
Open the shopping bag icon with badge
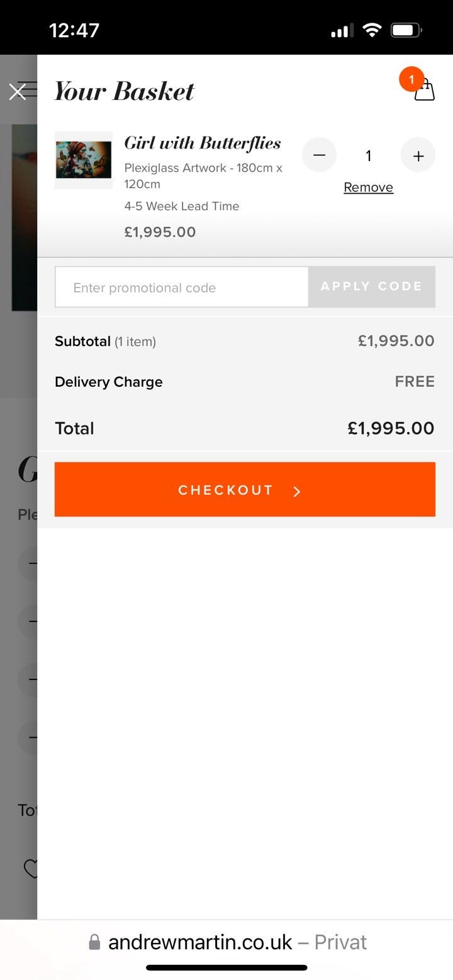[x=425, y=89]
